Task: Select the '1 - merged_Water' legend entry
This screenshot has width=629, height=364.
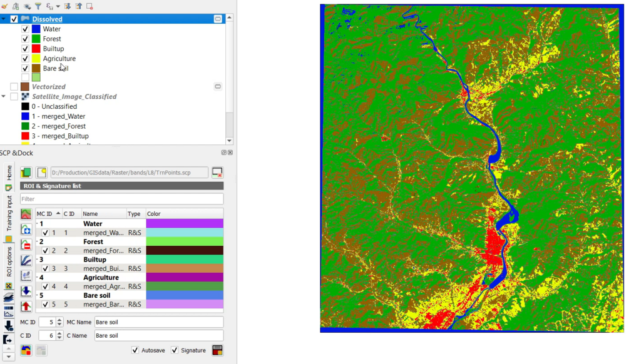Action: click(x=59, y=116)
